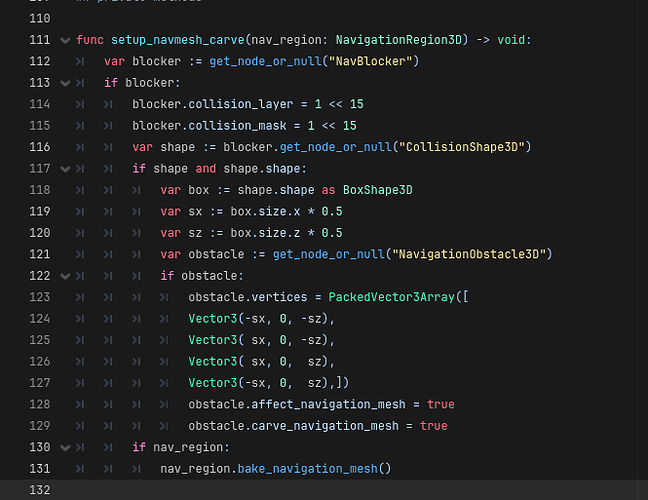The height and width of the screenshot is (500, 648).
Task: Collapse the 'if shape and shape.shape' block
Action: (66, 168)
